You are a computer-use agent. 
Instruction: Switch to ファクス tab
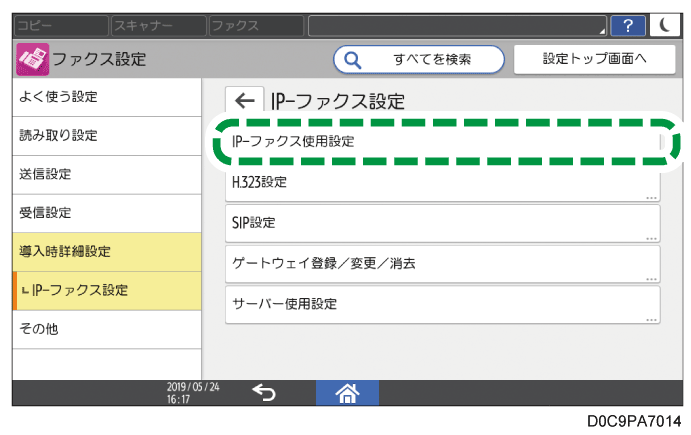pyautogui.click(x=256, y=26)
